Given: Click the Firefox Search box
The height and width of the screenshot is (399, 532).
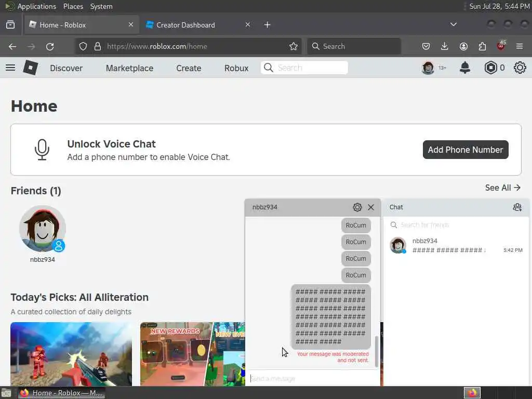Looking at the screenshot, I should pos(354,46).
